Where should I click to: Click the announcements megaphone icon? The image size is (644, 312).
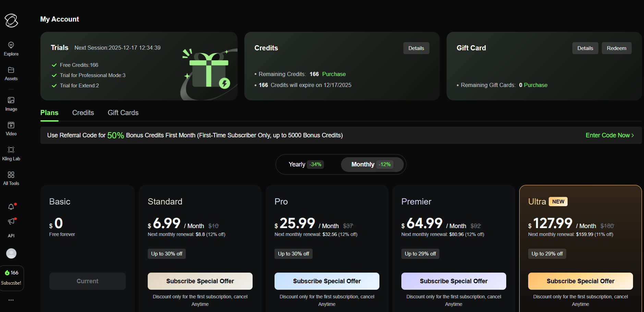pyautogui.click(x=11, y=222)
